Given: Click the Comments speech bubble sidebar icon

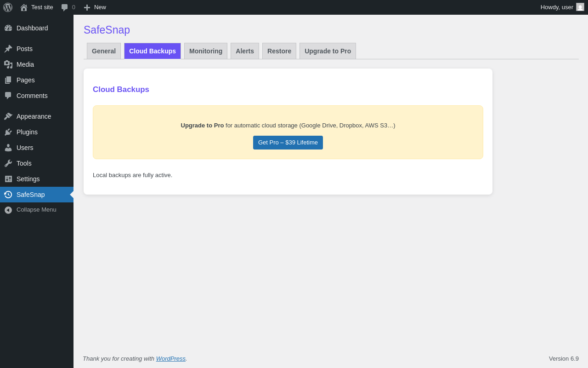Looking at the screenshot, I should coord(8,96).
